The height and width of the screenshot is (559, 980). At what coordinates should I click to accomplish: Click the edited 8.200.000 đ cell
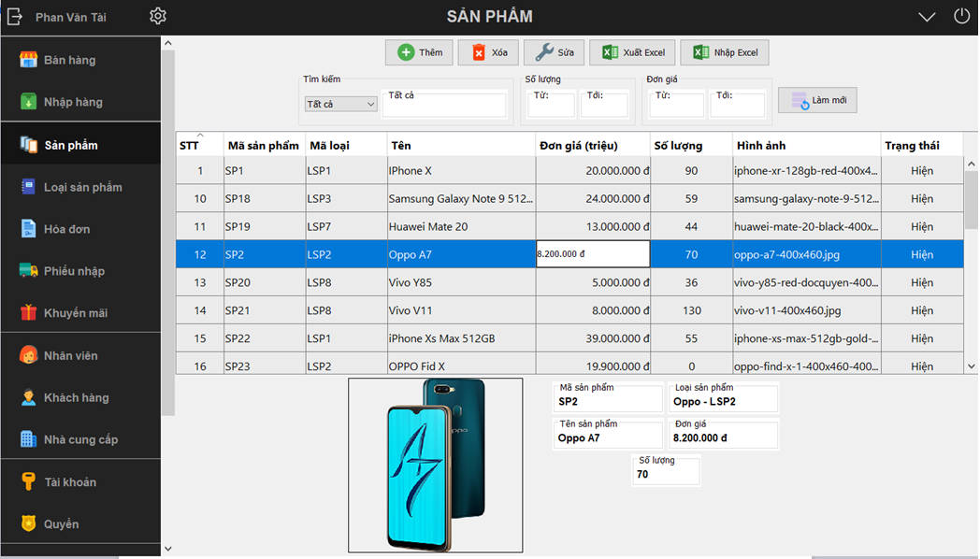coord(593,254)
